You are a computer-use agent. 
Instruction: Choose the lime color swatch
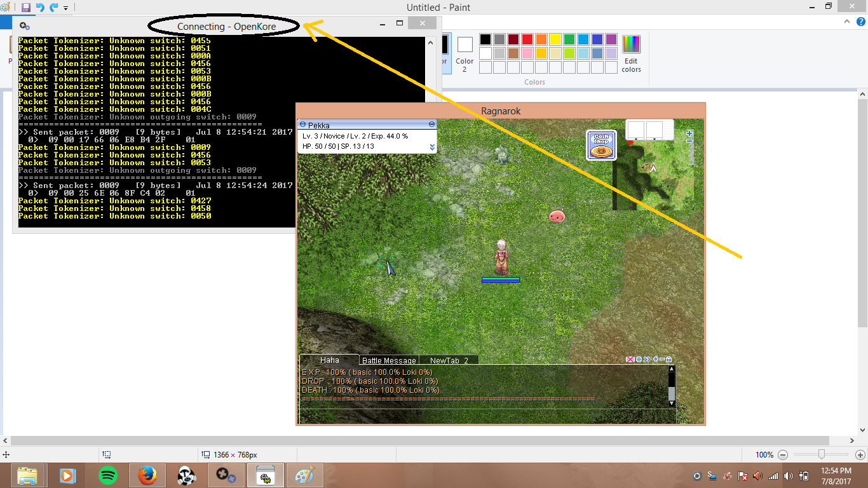(x=569, y=53)
